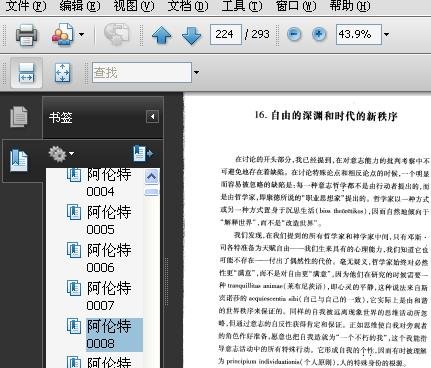The width and height of the screenshot is (431, 368).
Task: Click the page number field showing 224
Action: pyautogui.click(x=226, y=34)
